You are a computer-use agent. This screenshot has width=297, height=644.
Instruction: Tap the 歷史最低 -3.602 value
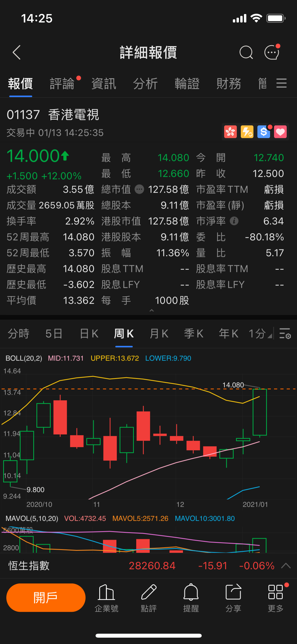tap(79, 284)
